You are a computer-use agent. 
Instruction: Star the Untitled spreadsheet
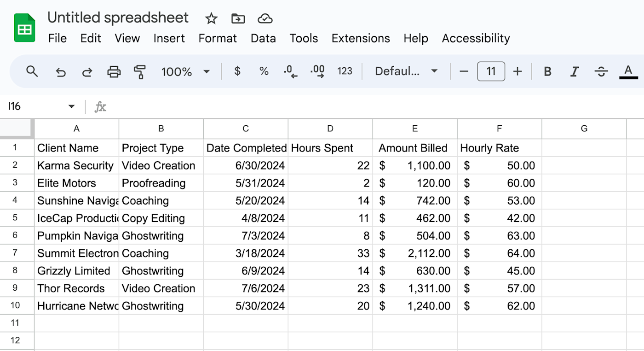click(211, 18)
